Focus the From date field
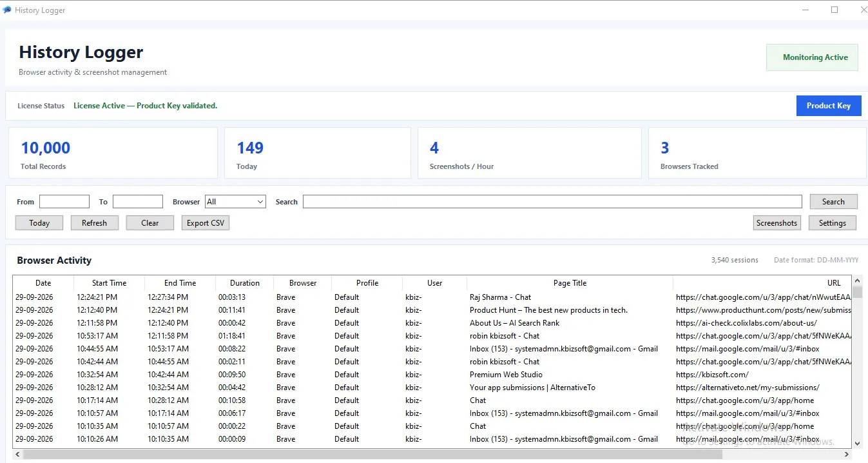 tap(64, 202)
